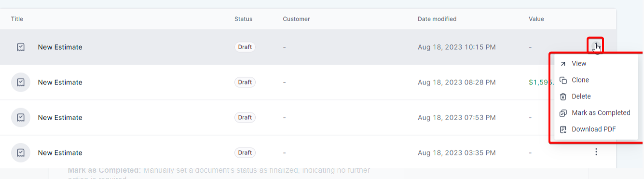Click the Status column header
Screen dimensions: 644x179
coord(243,19)
